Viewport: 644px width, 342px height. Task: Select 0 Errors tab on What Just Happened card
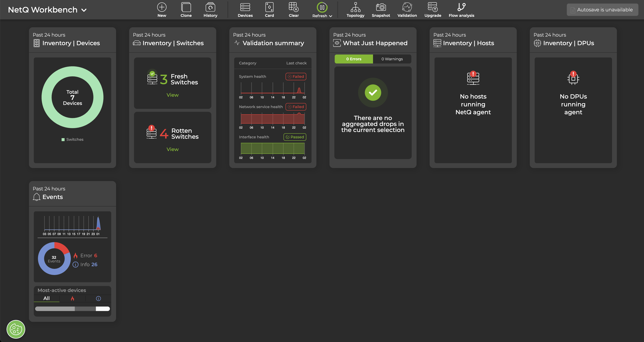click(x=354, y=59)
